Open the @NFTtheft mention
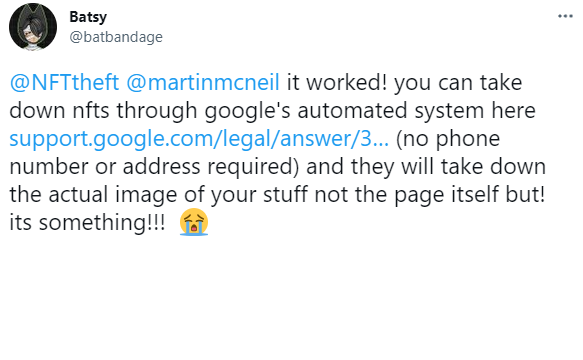 64,82
